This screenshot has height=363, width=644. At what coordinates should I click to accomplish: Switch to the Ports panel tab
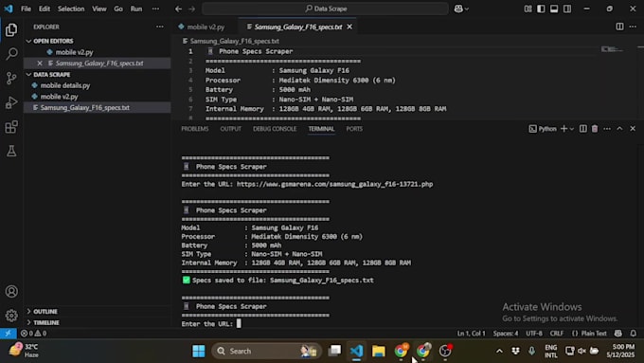click(x=354, y=129)
